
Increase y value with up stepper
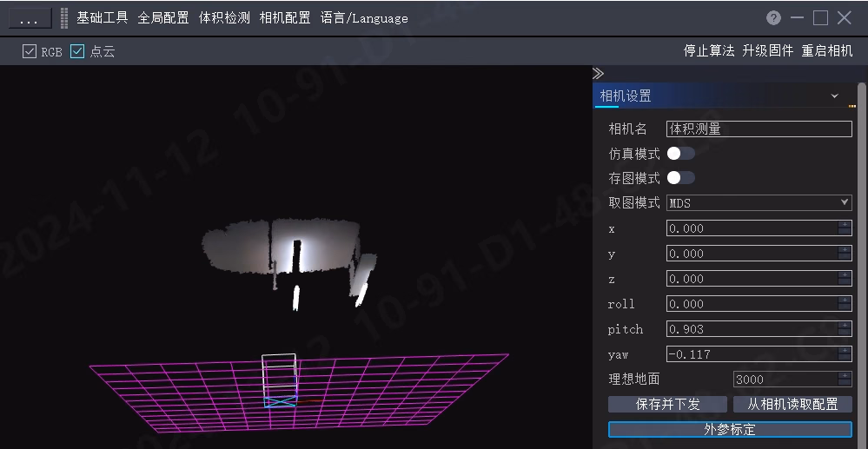845,250
